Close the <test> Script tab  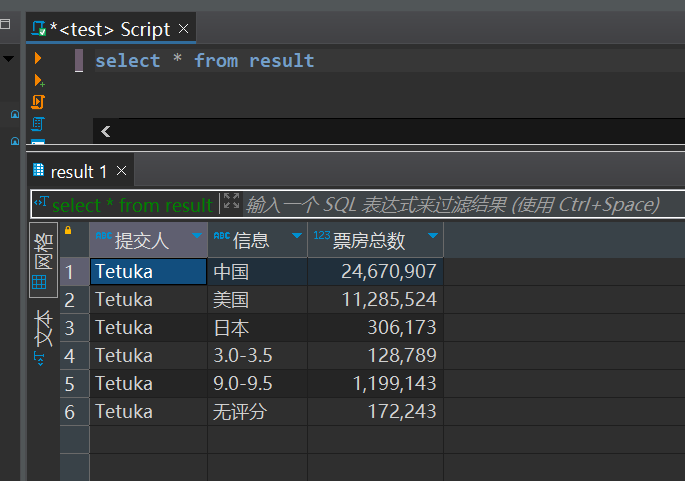pos(183,29)
